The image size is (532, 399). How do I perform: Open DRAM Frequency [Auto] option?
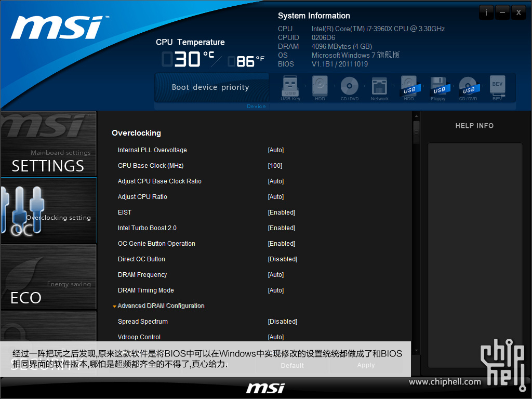point(275,275)
